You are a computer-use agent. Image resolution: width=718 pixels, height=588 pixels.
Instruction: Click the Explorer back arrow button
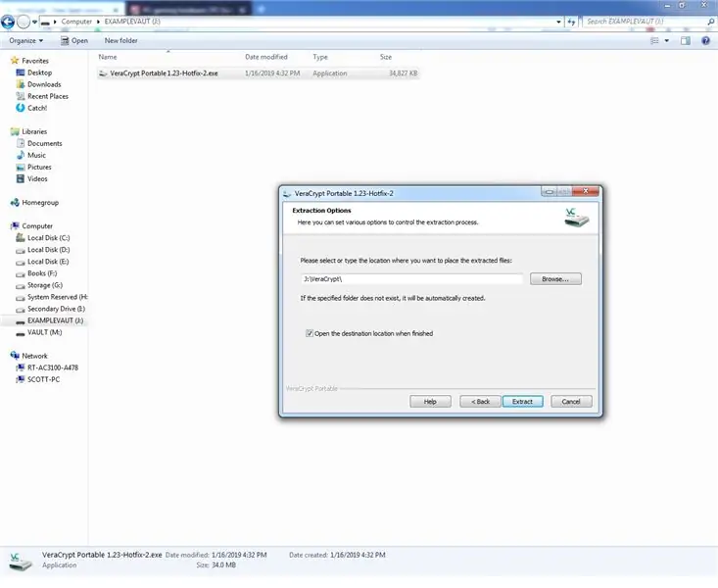click(x=8, y=22)
